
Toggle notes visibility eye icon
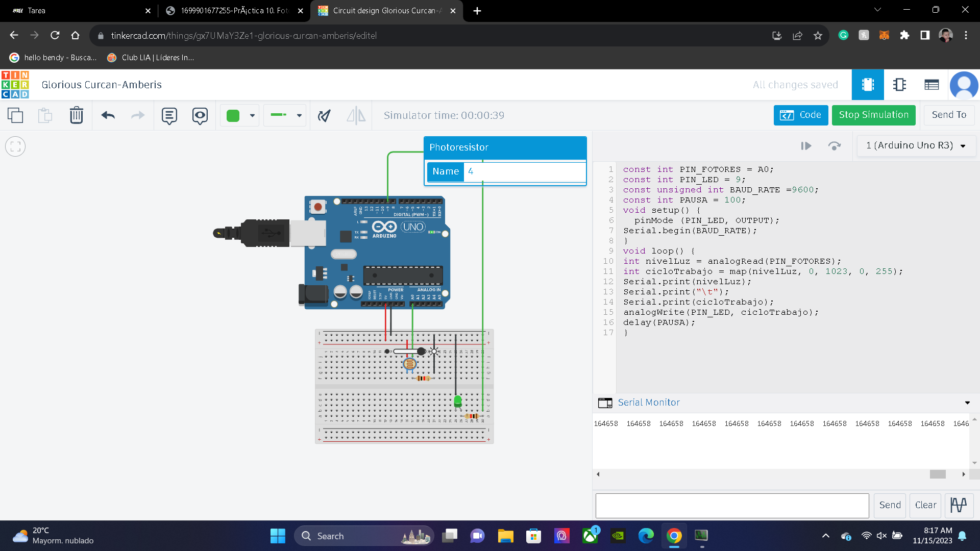click(200, 115)
